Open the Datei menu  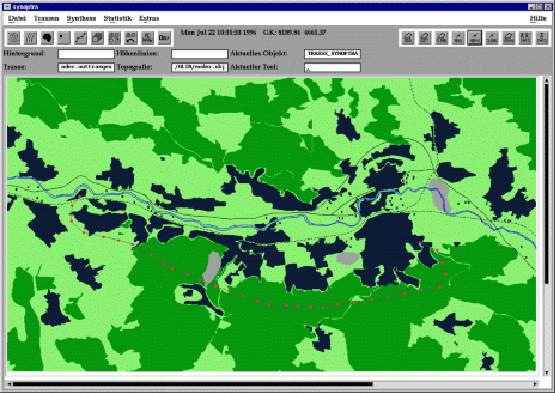tap(17, 18)
